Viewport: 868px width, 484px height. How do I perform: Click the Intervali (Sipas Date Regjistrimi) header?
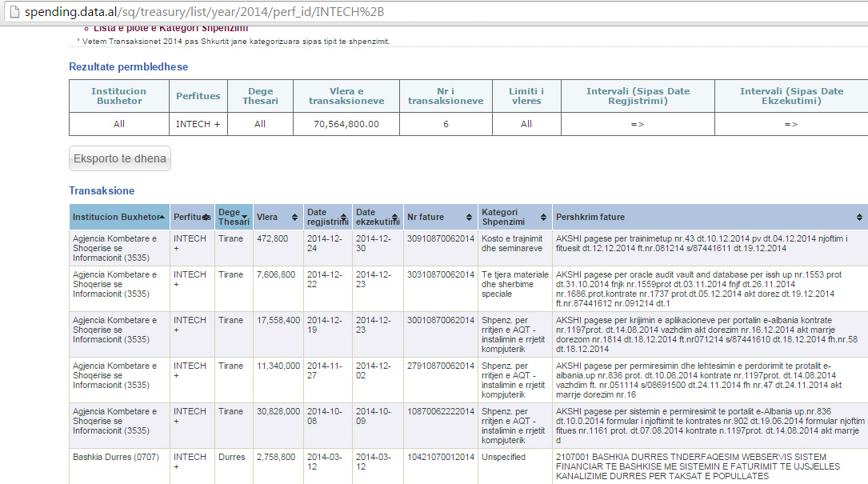pyautogui.click(x=638, y=96)
